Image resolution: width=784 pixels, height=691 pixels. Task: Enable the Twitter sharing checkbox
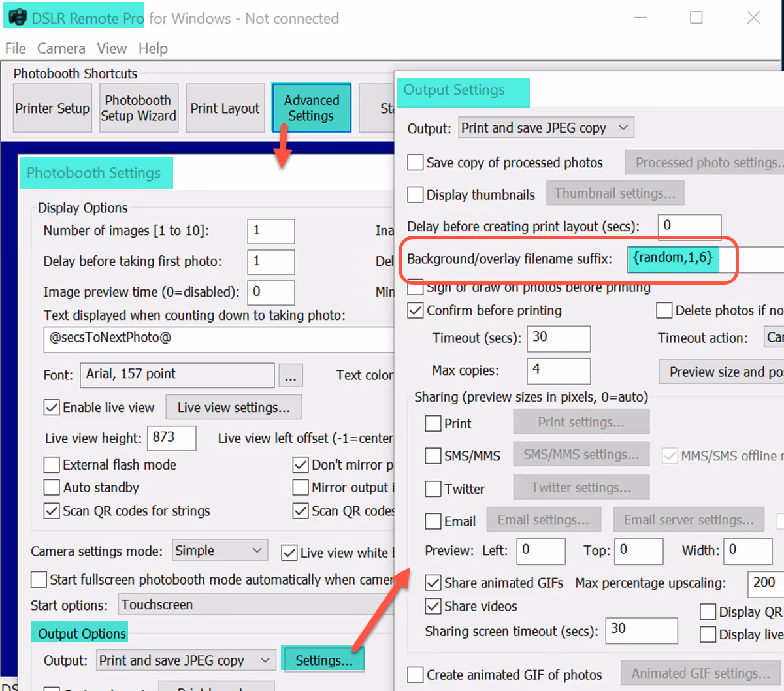pyautogui.click(x=433, y=489)
